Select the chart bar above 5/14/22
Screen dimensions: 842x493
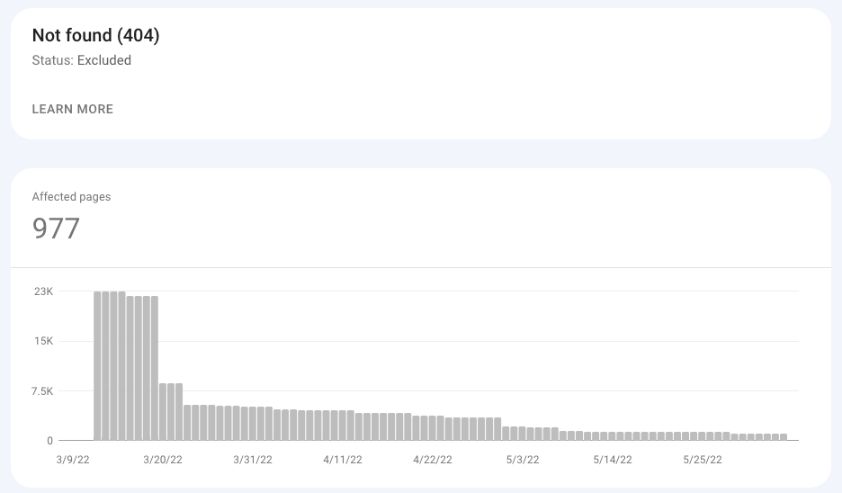pyautogui.click(x=613, y=436)
